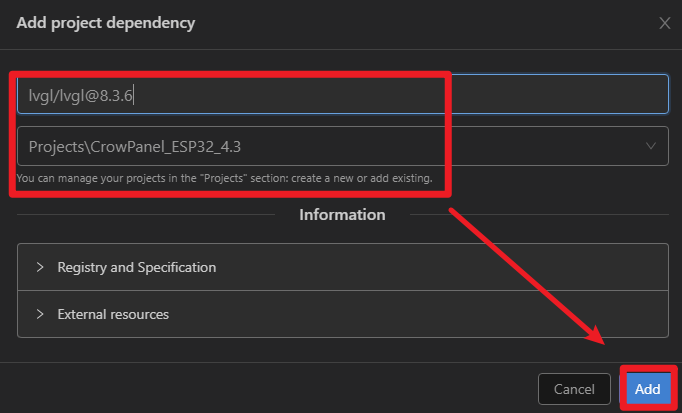Viewport: 682px width, 413px height.
Task: Expand the External resources section
Action: point(343,314)
